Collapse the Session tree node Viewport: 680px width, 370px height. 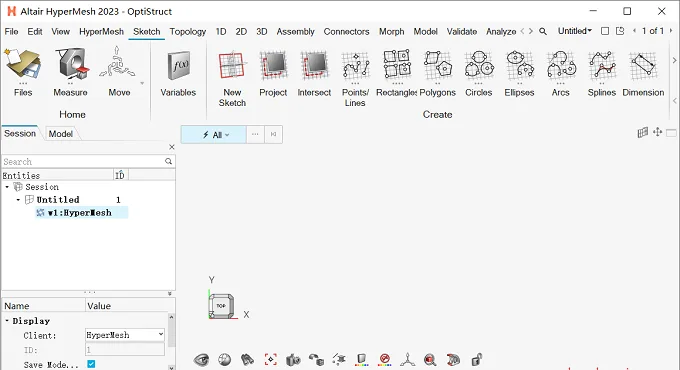click(x=7, y=187)
